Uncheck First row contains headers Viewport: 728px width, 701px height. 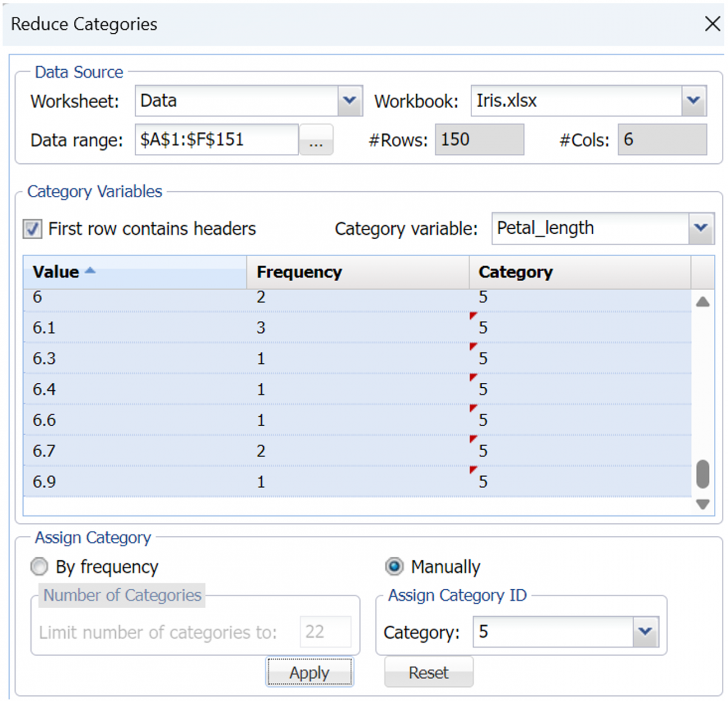(32, 229)
